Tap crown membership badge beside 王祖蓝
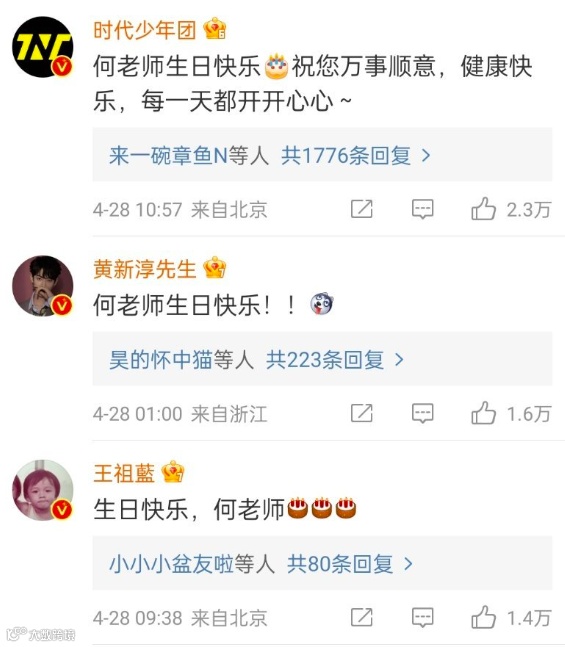This screenshot has height=647, width=565. coord(173,472)
